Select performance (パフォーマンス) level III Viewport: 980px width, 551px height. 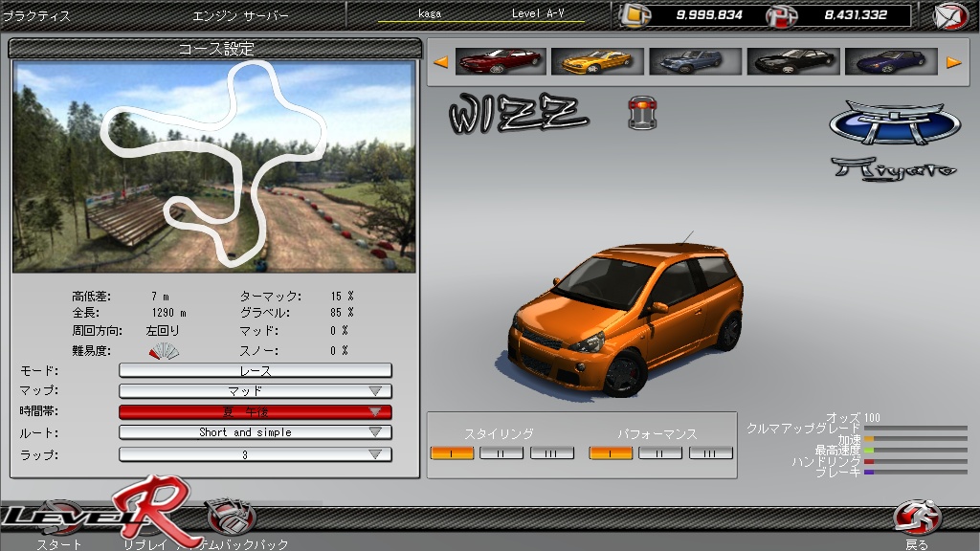(x=711, y=452)
